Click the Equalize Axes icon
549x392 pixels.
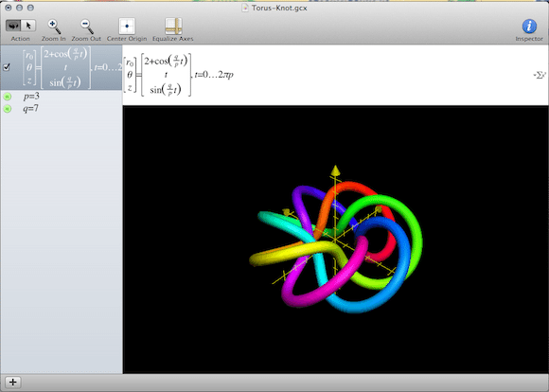click(173, 27)
